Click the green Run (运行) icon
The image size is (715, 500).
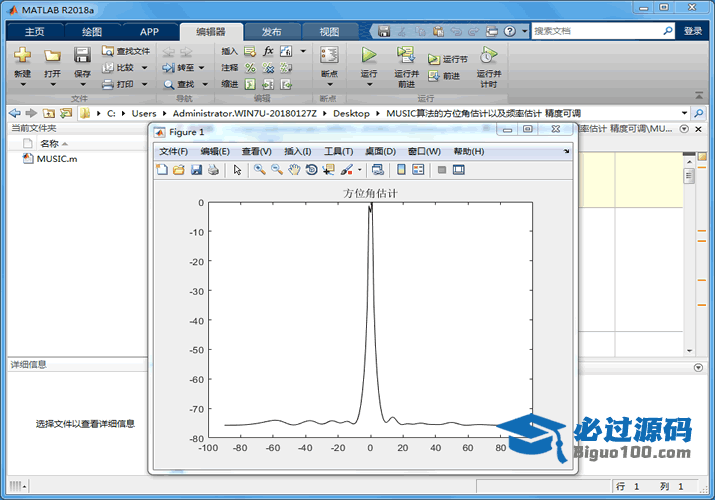(x=368, y=55)
